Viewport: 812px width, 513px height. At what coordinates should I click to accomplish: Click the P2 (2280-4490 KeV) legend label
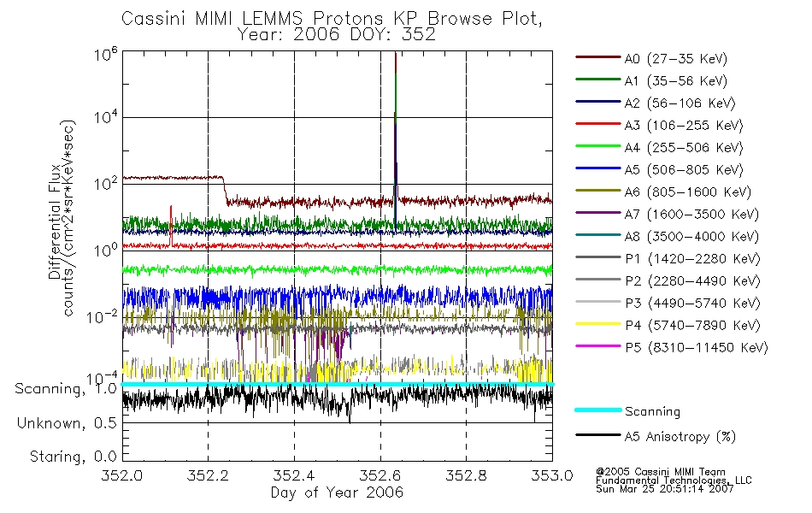tap(692, 281)
